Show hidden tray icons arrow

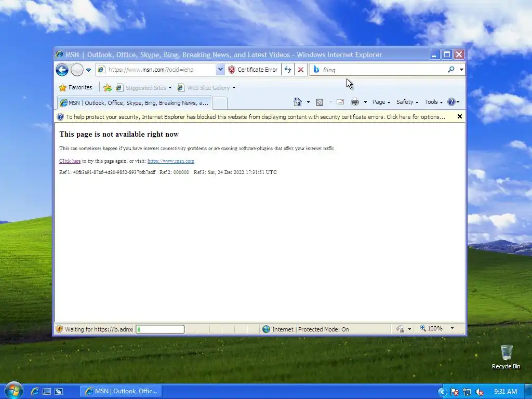pyautogui.click(x=442, y=392)
